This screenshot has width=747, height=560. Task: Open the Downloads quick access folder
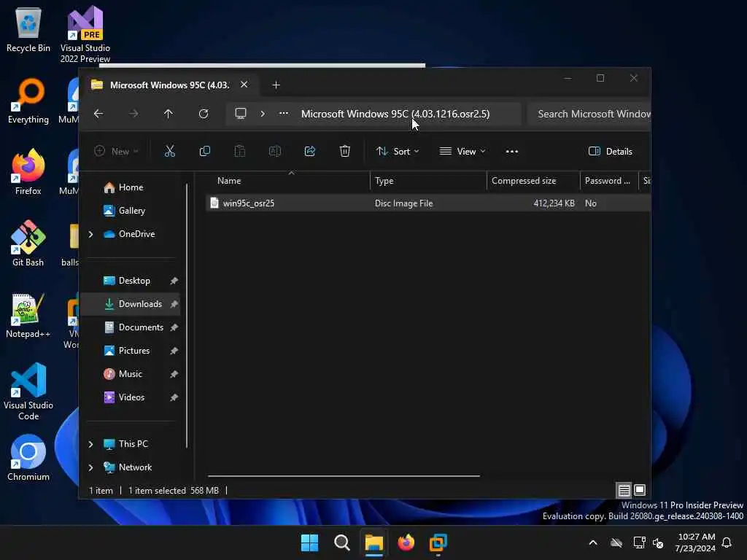click(140, 304)
